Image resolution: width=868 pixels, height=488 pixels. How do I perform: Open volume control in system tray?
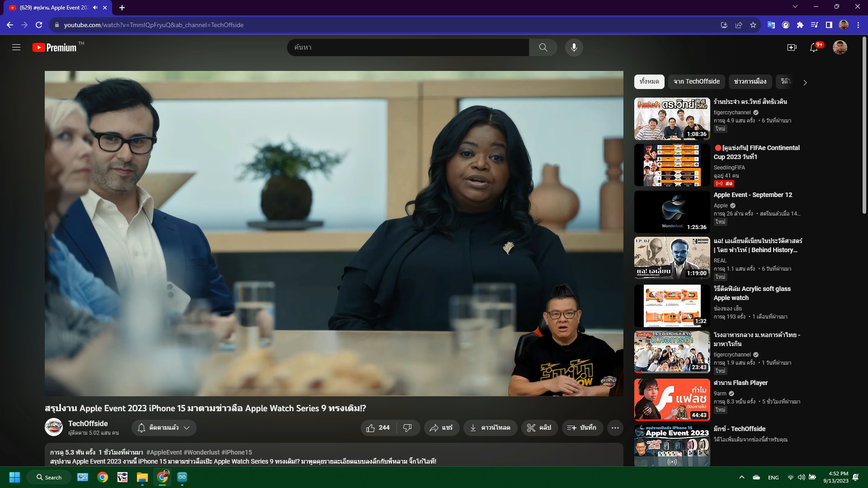click(x=802, y=477)
